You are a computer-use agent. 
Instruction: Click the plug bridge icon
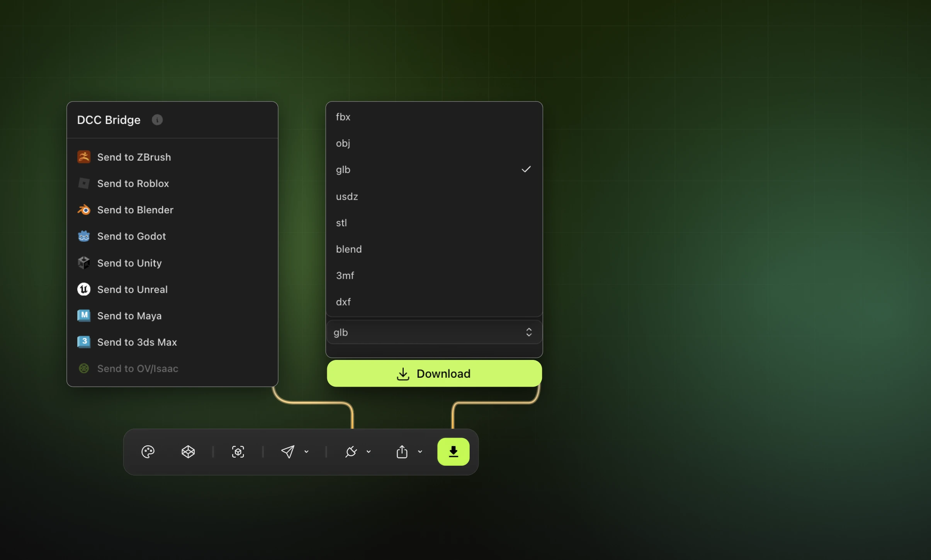pyautogui.click(x=351, y=451)
